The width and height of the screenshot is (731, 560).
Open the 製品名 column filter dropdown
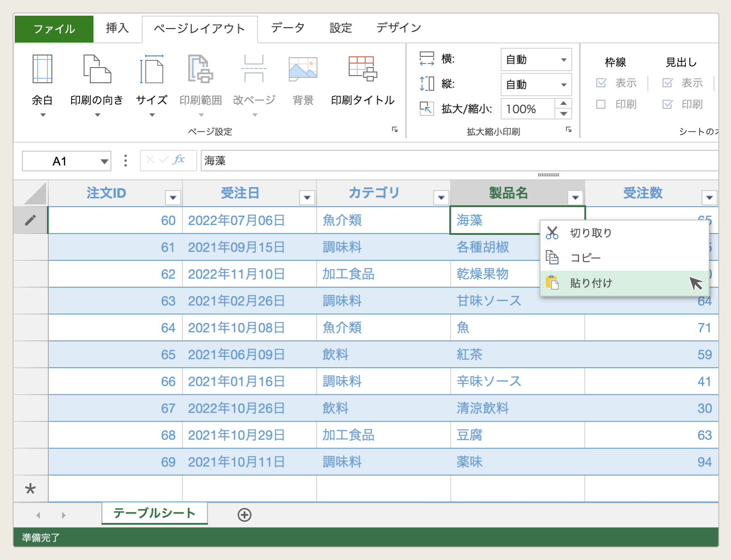576,197
